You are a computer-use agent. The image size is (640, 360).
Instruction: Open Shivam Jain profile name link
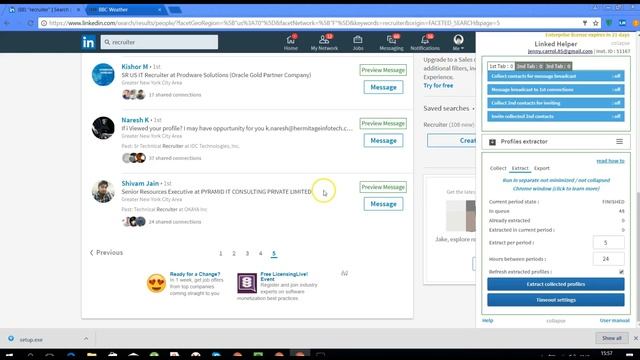click(140, 183)
